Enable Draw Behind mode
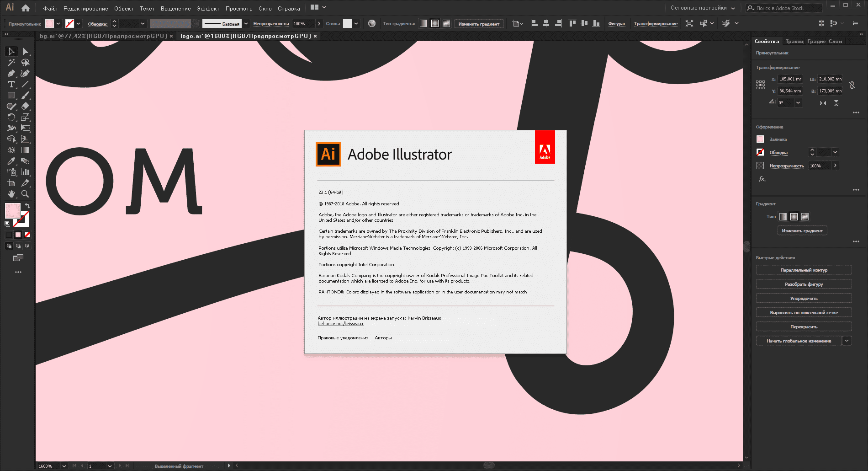This screenshot has height=471, width=868. pos(18,246)
